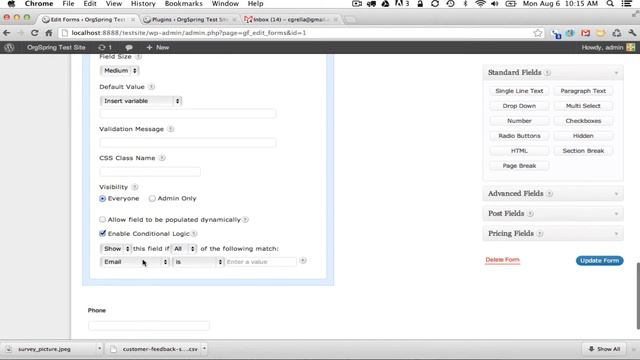Open the Conditional Logic help tooltip icon
Screen dimensions: 640x360
194,234
